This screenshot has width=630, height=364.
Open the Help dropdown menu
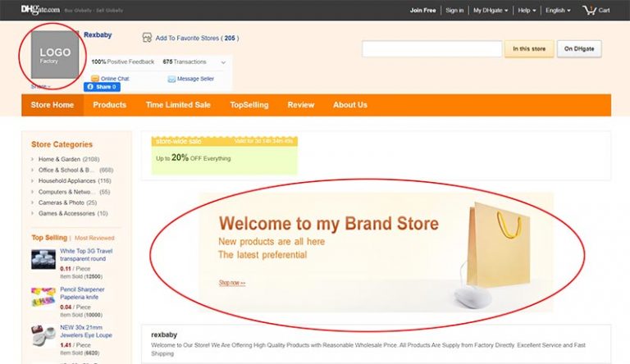[x=527, y=11]
